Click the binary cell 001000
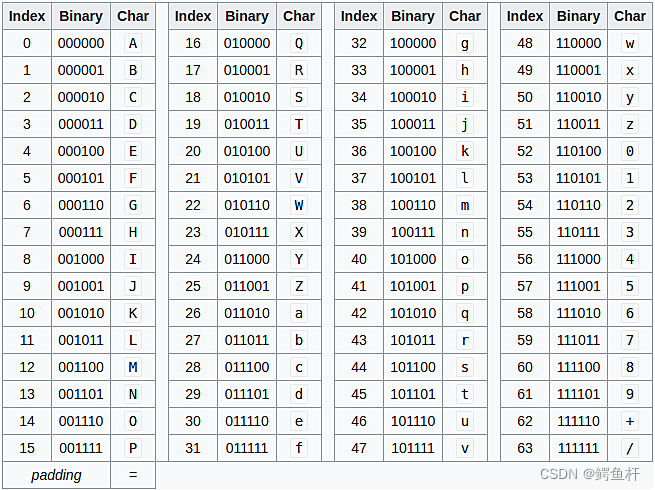Screen dimensions: 655x490 tap(81, 259)
